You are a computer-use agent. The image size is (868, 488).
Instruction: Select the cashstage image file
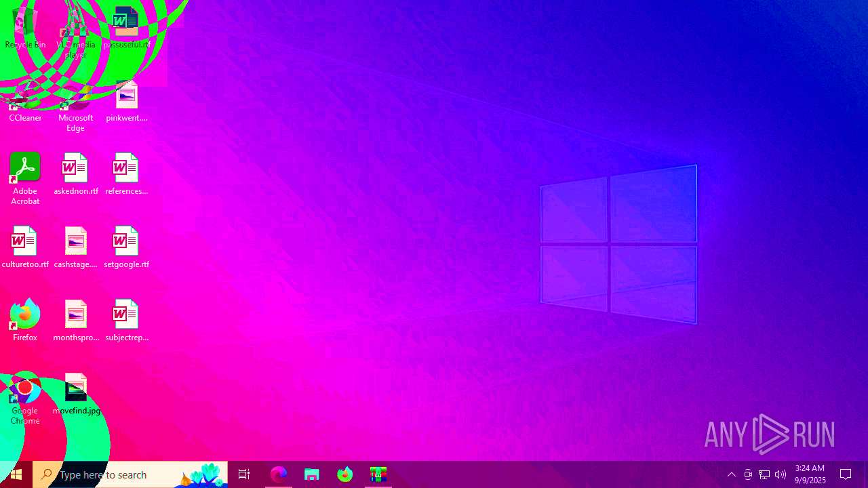click(x=75, y=248)
